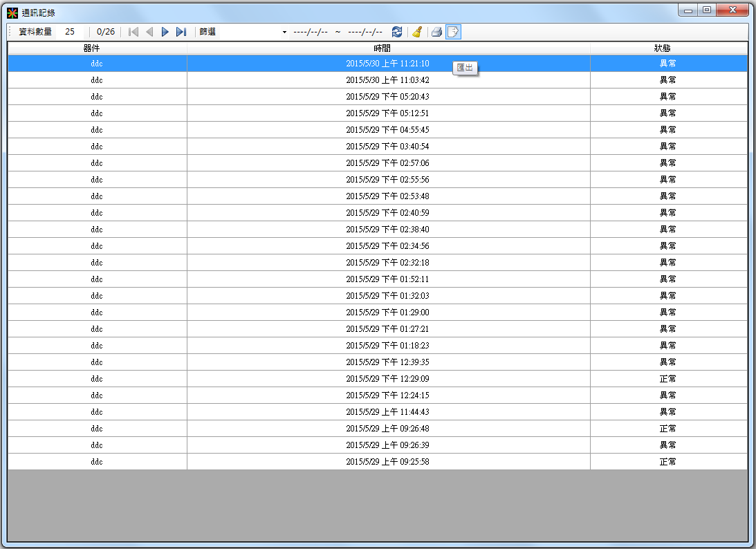This screenshot has width=756, height=549.
Task: Clear records with the broom icon
Action: click(417, 32)
